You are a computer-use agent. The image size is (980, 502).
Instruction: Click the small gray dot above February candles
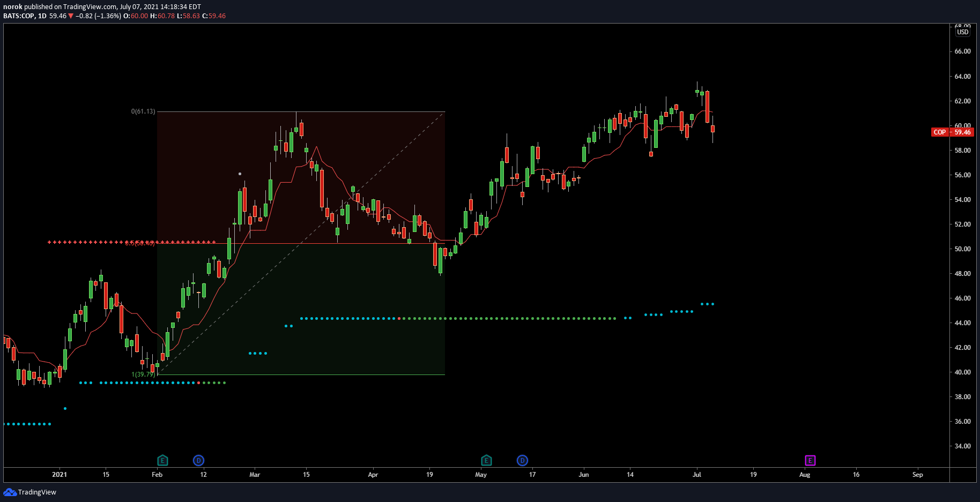pyautogui.click(x=240, y=174)
